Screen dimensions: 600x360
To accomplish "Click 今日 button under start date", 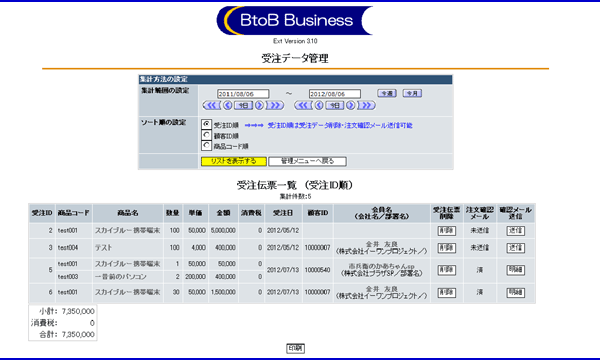I will click(243, 105).
